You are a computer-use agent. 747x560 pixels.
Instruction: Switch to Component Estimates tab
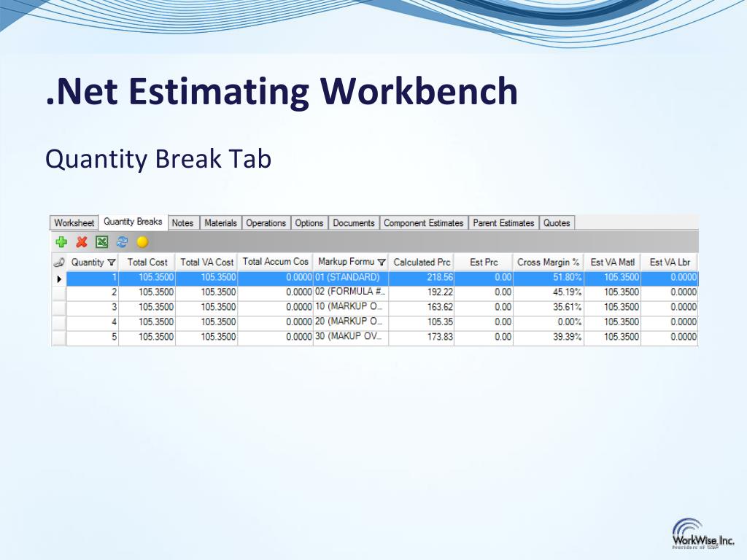(424, 223)
